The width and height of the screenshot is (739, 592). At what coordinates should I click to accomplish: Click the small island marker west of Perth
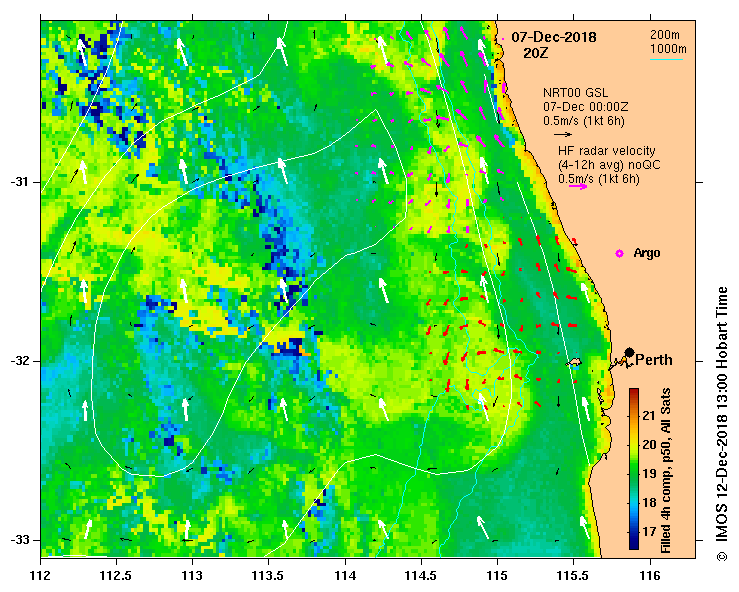pos(574,362)
